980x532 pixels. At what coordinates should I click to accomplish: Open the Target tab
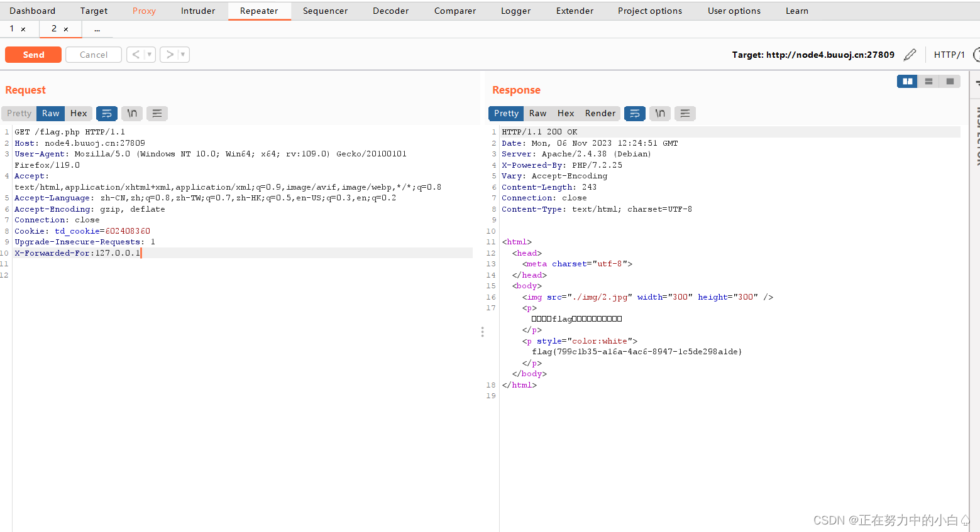tap(94, 11)
